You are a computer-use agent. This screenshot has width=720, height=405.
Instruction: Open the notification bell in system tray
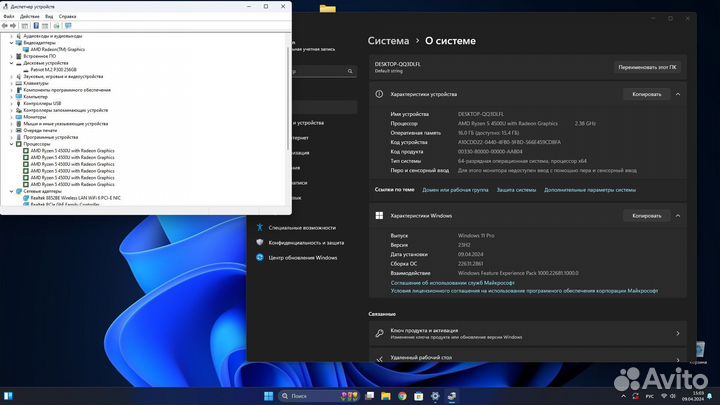pos(710,396)
